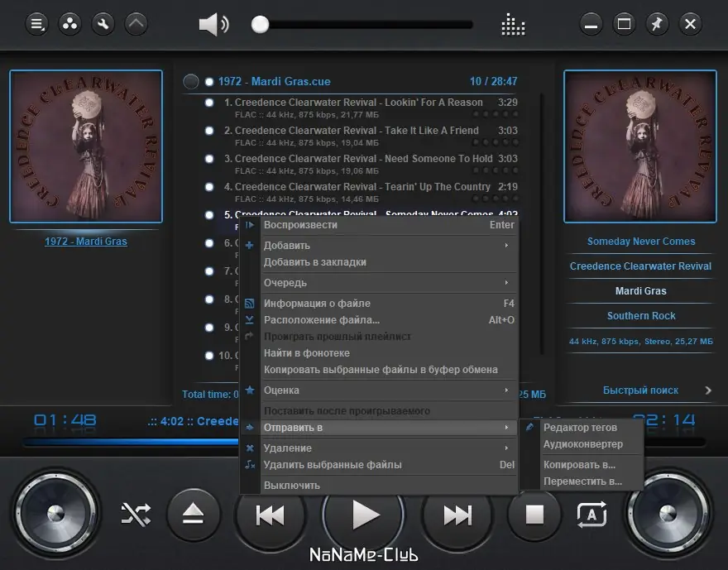The image size is (728, 570).
Task: Click the Someday Never Comes title link
Action: click(641, 242)
